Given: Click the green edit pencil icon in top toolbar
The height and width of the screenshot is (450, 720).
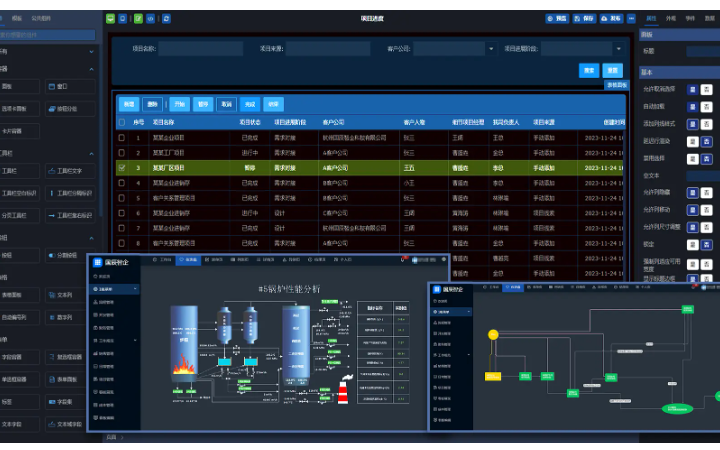Looking at the screenshot, I should (x=138, y=18).
